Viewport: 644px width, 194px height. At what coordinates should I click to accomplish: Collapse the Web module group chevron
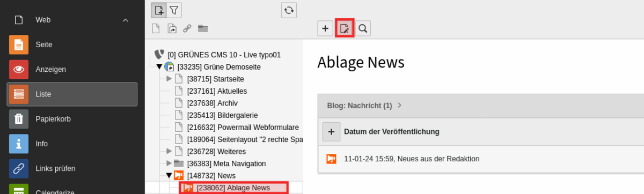click(126, 20)
